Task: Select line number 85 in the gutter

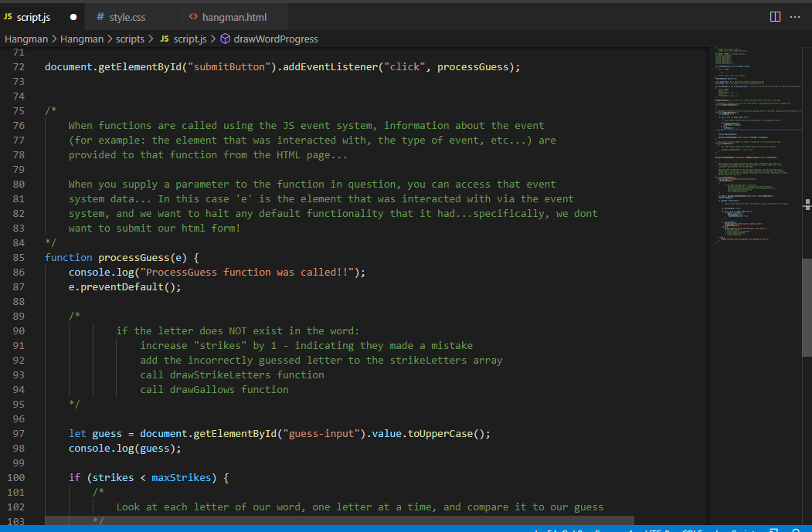Action: point(19,258)
